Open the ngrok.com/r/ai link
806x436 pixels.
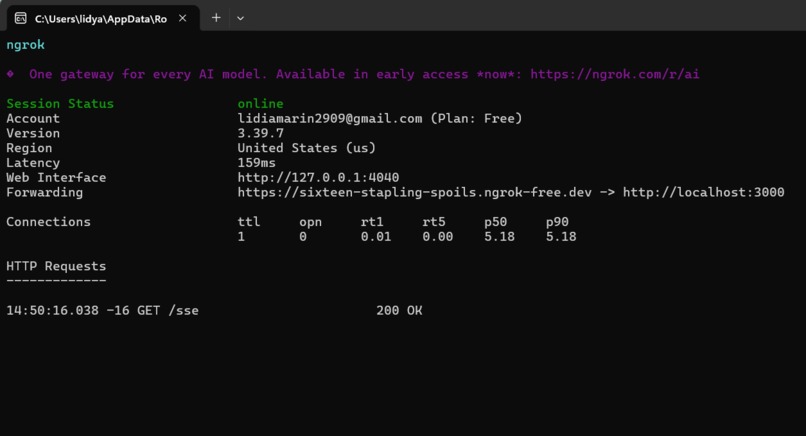(x=614, y=74)
